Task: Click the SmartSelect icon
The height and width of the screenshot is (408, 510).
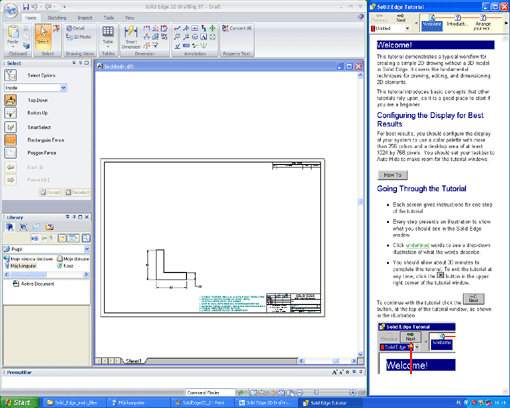Action: 10,127
